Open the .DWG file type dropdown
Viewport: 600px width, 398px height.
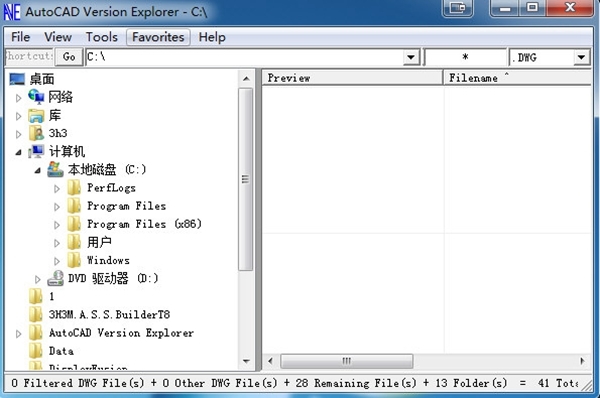[581, 57]
